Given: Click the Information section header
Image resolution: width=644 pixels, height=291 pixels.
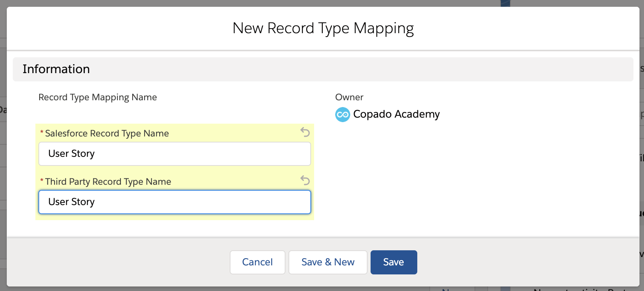Looking at the screenshot, I should click(56, 69).
